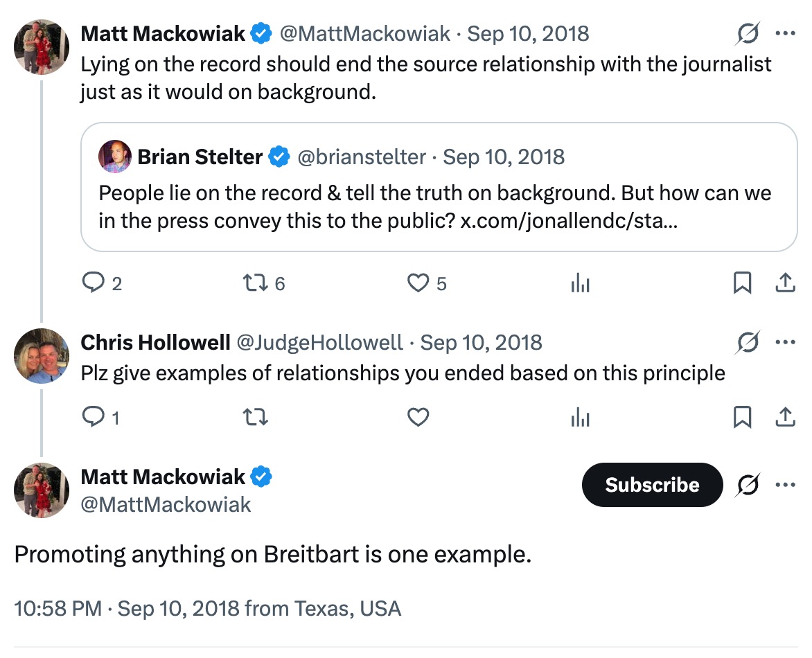This screenshot has height=658, width=812.
Task: Open more options beside Subscribe button
Action: (785, 485)
